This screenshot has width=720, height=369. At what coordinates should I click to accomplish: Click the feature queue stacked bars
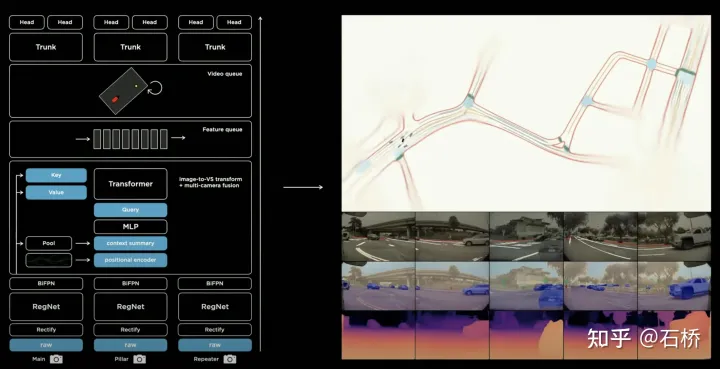point(130,139)
